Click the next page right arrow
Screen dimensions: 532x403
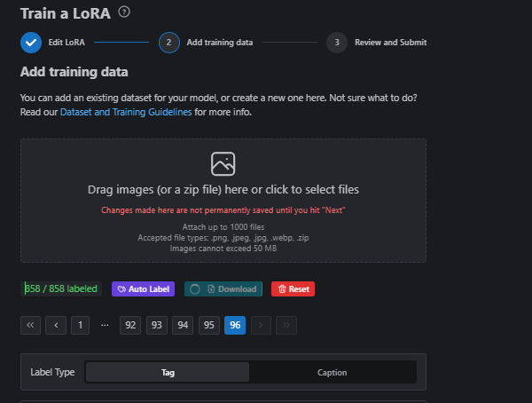coord(261,325)
